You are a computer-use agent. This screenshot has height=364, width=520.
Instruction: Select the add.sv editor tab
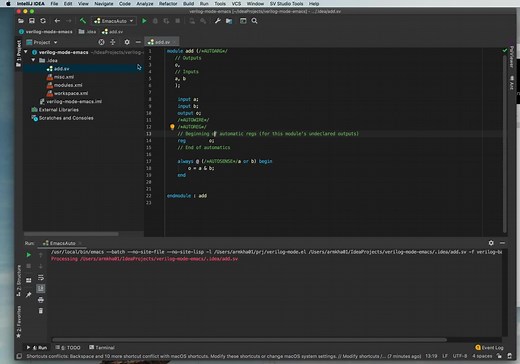(162, 42)
